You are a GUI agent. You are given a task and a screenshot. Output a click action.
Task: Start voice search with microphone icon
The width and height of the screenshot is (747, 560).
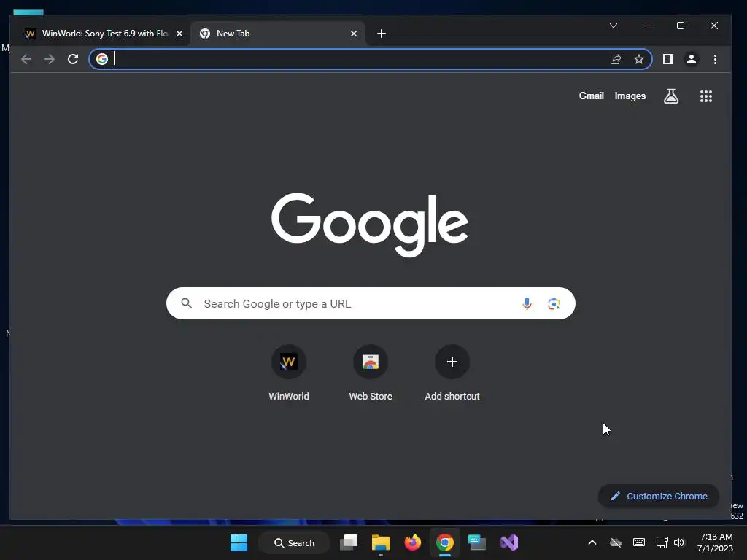click(x=527, y=304)
